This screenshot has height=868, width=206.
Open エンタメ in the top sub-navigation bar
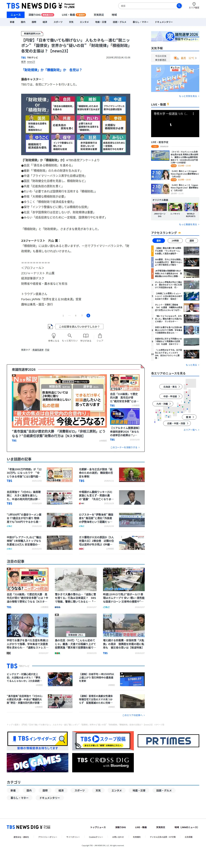click(84, 22)
